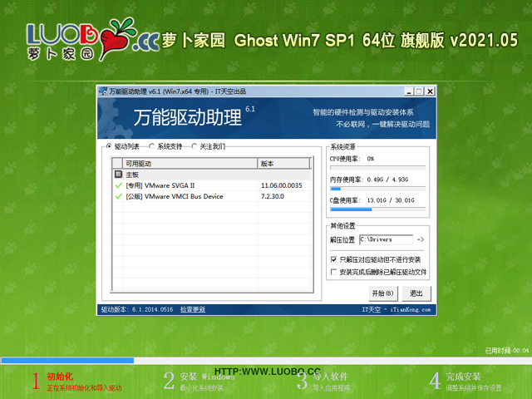Image resolution: width=532 pixels, height=399 pixels.
Task: Click the 可用驱动 column header
Action: [190, 164]
